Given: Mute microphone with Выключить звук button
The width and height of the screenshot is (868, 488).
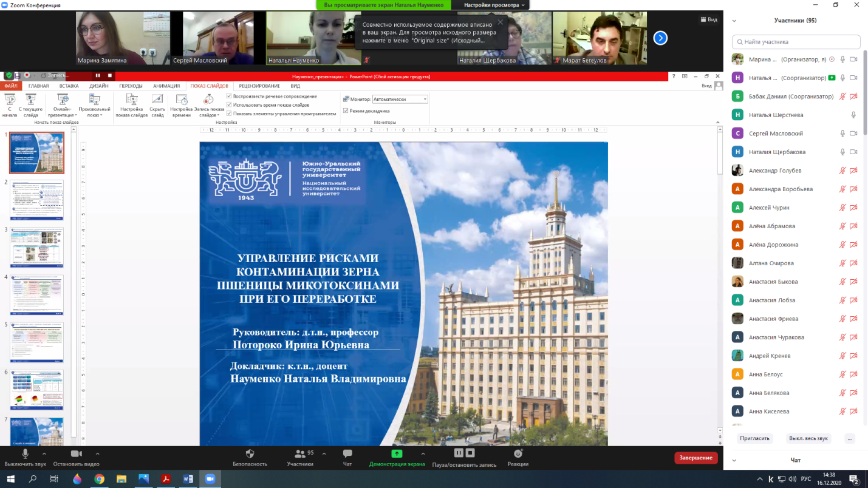Looking at the screenshot, I should point(25,454).
